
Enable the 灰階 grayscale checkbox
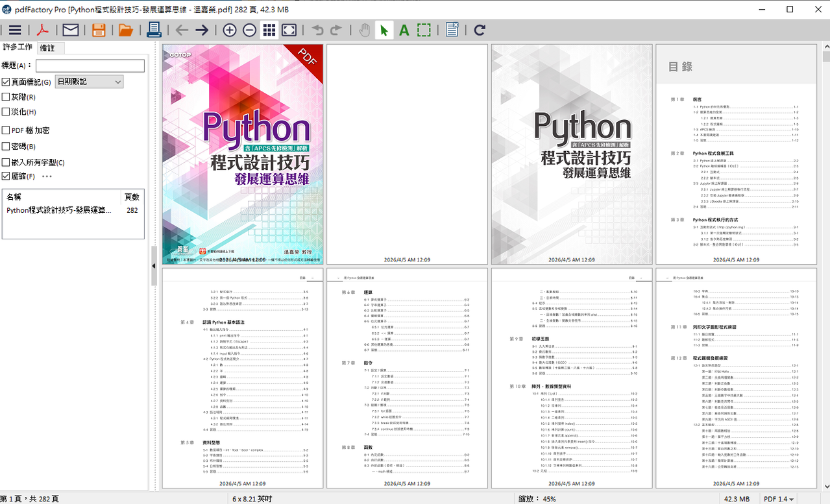click(6, 97)
